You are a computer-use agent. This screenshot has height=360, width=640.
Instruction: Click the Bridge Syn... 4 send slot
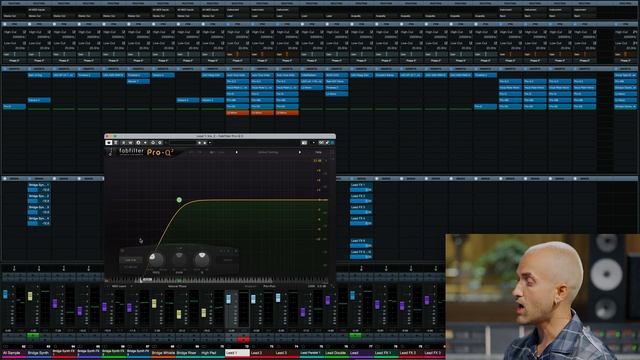click(39, 221)
